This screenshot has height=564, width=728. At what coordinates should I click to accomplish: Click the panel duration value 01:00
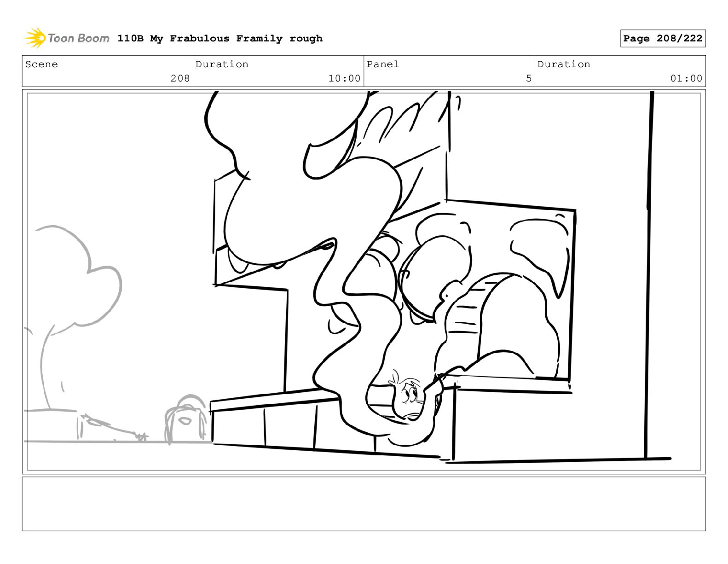(x=686, y=79)
